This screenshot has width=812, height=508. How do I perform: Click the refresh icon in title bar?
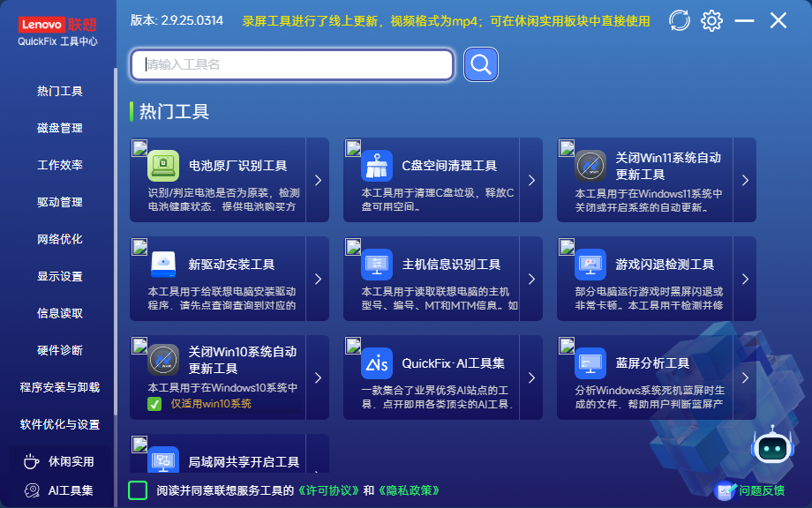(679, 20)
